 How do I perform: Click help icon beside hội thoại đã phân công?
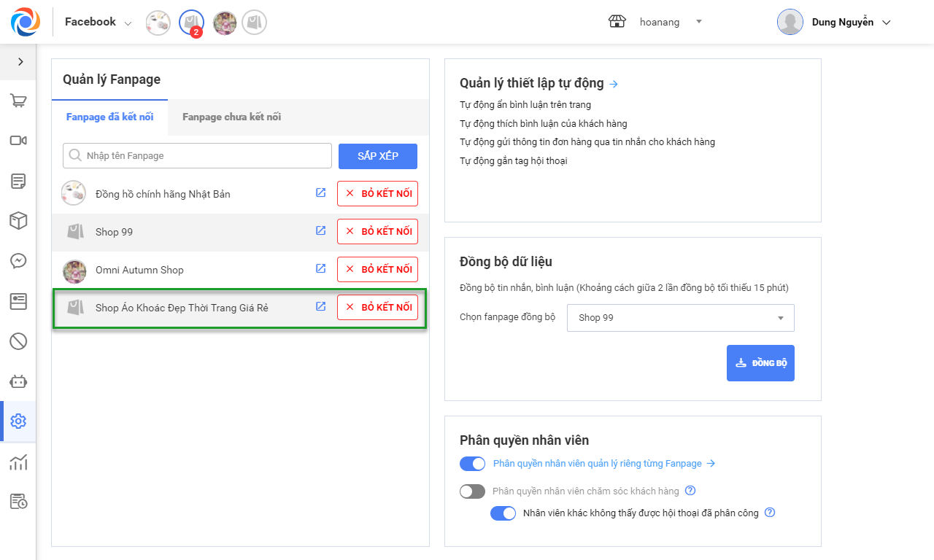click(770, 513)
